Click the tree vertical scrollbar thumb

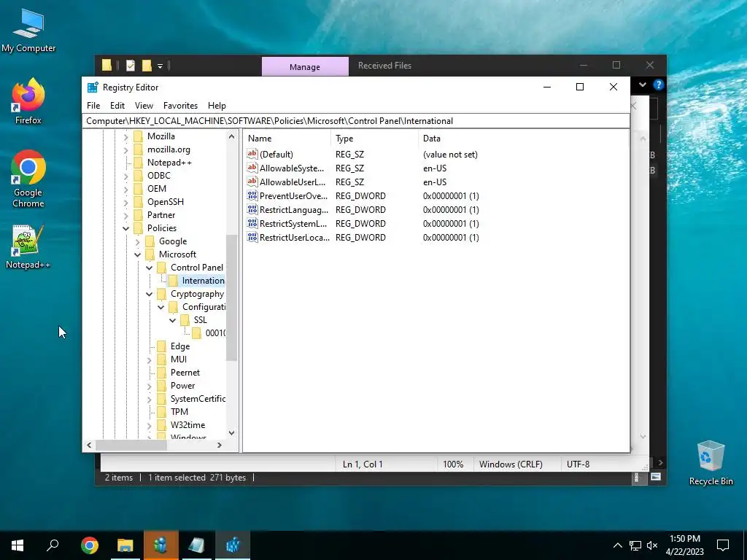pyautogui.click(x=231, y=297)
